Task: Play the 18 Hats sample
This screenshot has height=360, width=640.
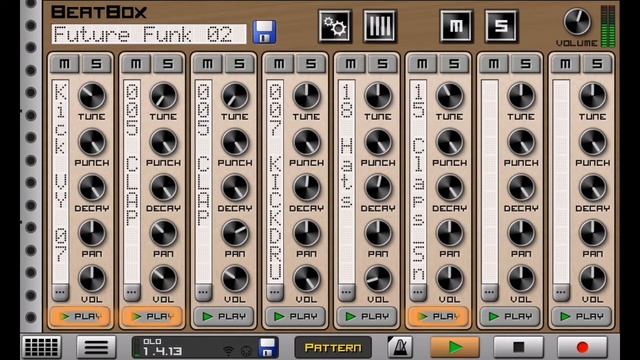Action: tap(367, 316)
